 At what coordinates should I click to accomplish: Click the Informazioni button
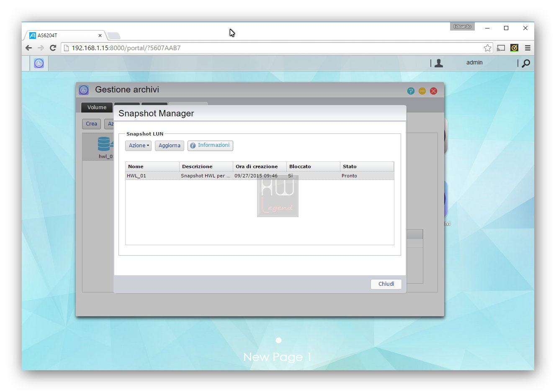point(210,146)
